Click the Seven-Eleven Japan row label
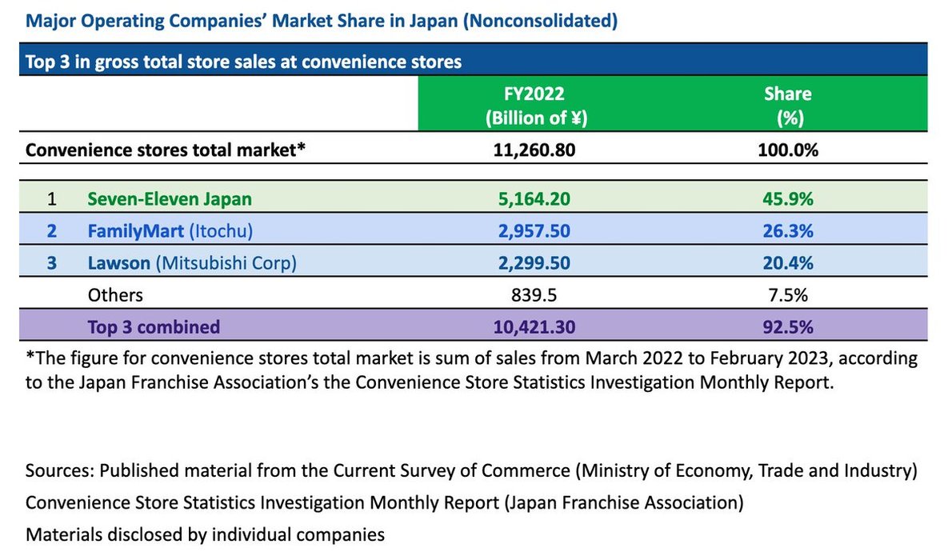Screen dimensions: 952x560 point(170,199)
